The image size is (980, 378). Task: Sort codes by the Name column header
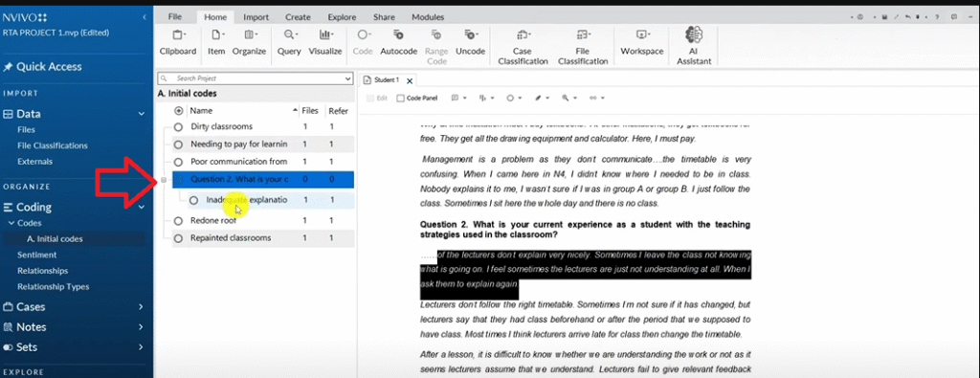tap(201, 111)
